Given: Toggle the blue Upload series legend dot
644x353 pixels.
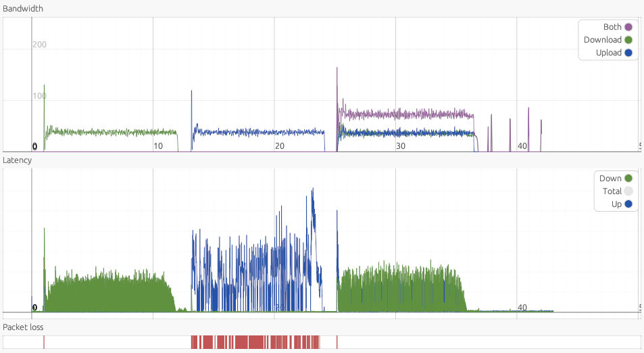Looking at the screenshot, I should tap(628, 53).
